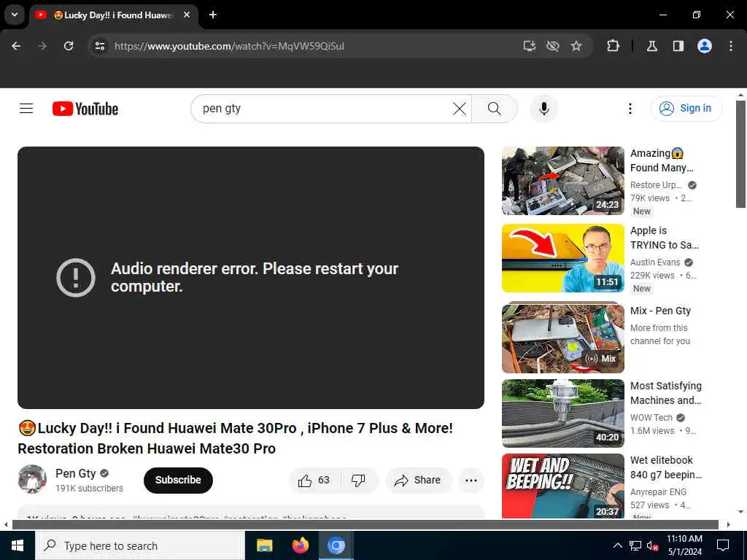Click the Sign in button

(x=686, y=109)
